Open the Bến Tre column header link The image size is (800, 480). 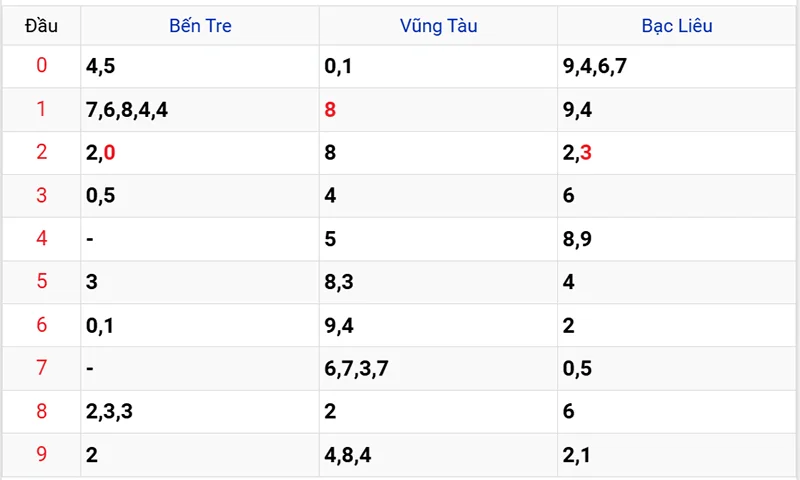pos(200,26)
